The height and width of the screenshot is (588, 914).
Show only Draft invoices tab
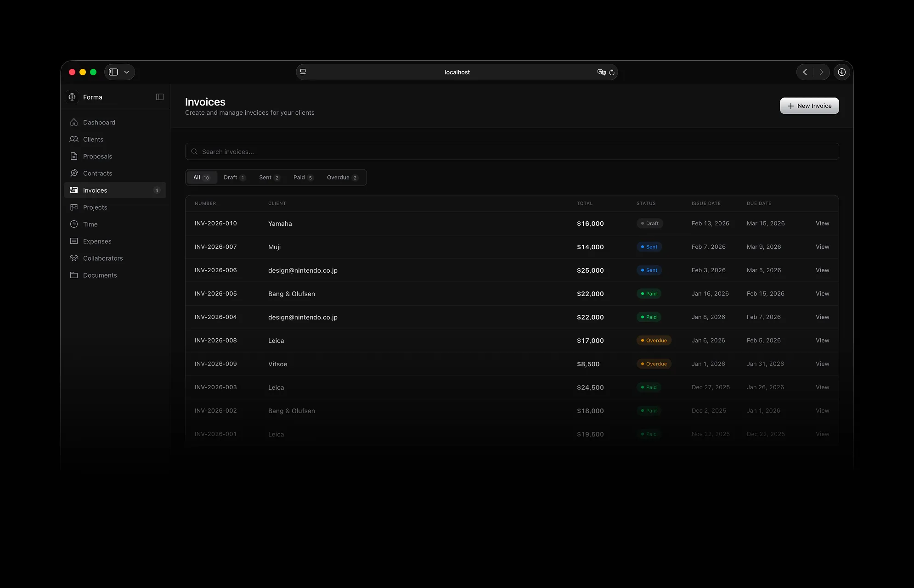coord(234,178)
